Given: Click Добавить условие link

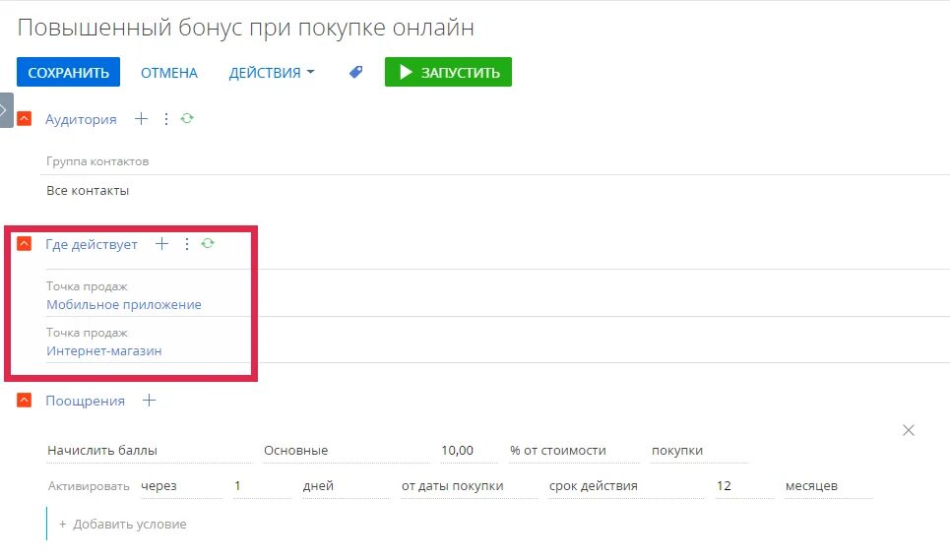Looking at the screenshot, I should (x=123, y=525).
